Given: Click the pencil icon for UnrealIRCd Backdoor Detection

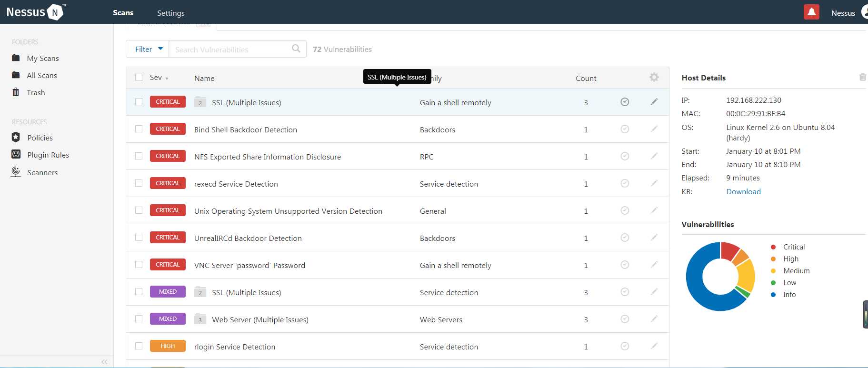Looking at the screenshot, I should [x=654, y=237].
